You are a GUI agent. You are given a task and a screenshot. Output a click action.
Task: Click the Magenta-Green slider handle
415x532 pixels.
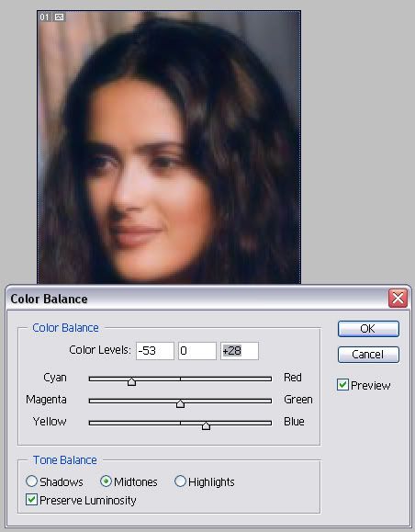(x=180, y=403)
